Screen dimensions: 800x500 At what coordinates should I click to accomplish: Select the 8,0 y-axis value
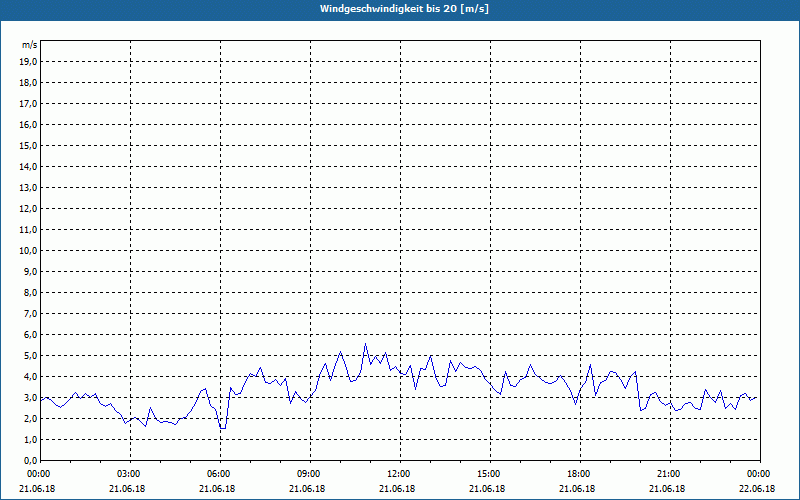pos(30,292)
